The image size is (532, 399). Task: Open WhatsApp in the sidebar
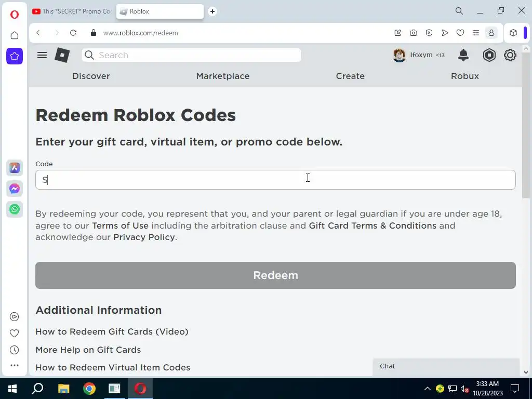tap(14, 209)
